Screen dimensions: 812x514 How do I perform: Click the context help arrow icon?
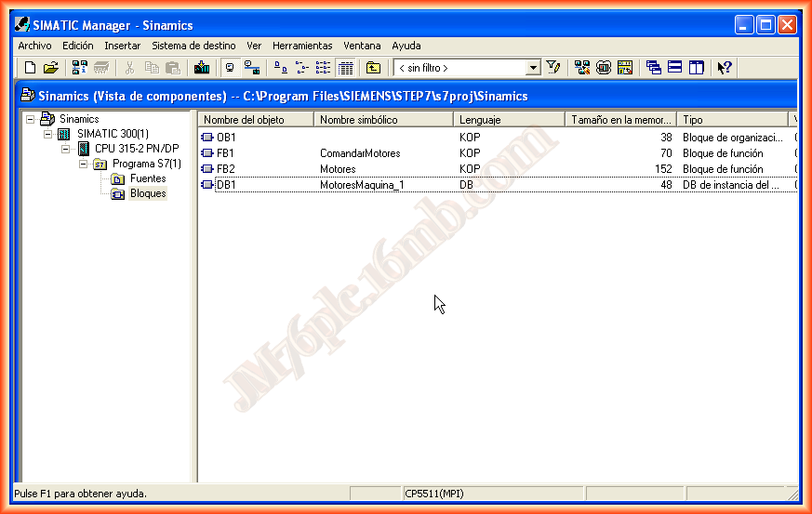[725, 68]
